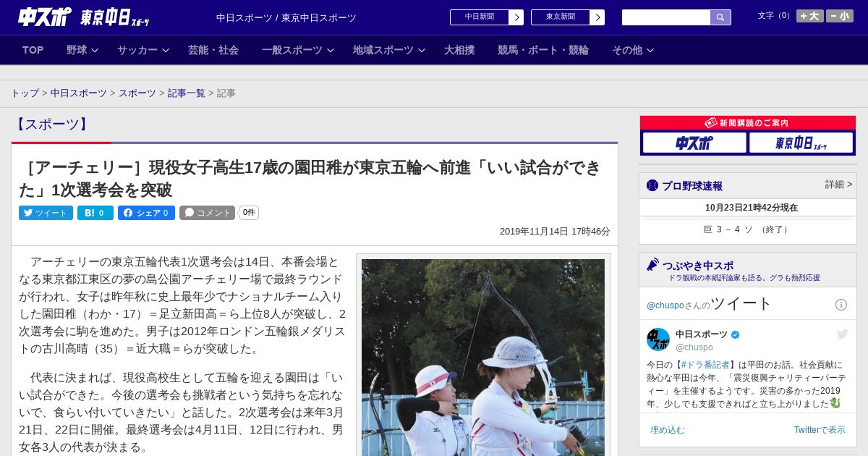
Task: Click 詳細 > in baseball scores panel
Action: click(838, 185)
